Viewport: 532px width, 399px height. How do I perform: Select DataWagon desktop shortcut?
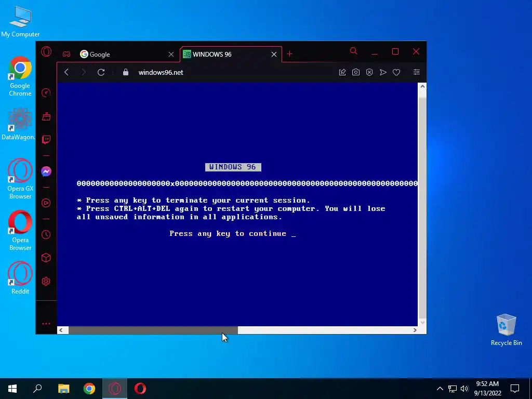click(x=19, y=124)
